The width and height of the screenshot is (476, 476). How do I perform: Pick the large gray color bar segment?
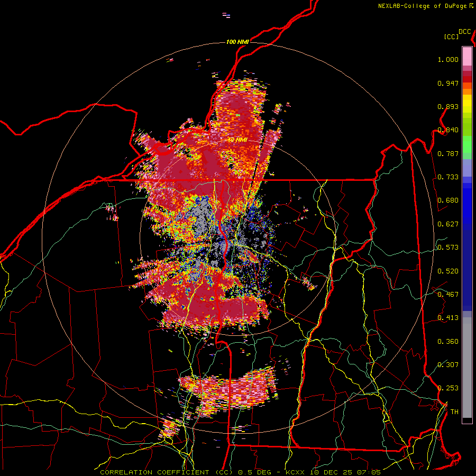click(467, 368)
